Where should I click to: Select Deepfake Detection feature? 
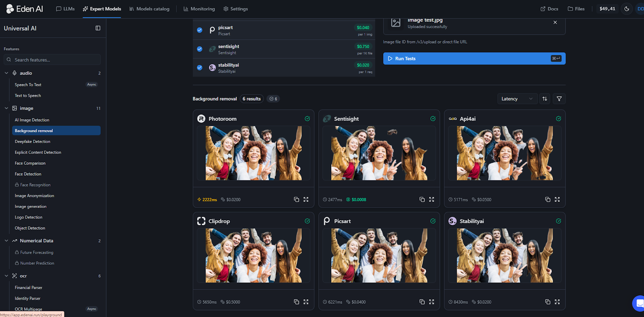coord(33,142)
